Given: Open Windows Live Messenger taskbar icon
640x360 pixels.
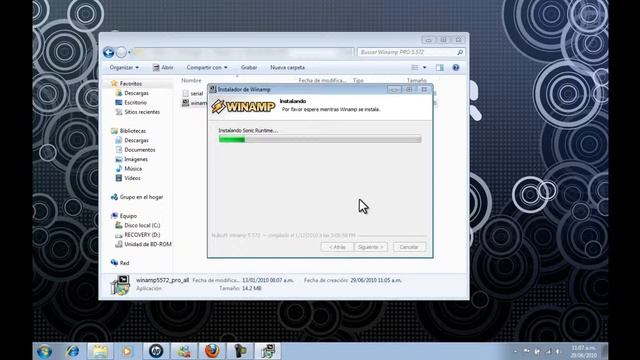Looking at the screenshot, I should click(x=184, y=351).
